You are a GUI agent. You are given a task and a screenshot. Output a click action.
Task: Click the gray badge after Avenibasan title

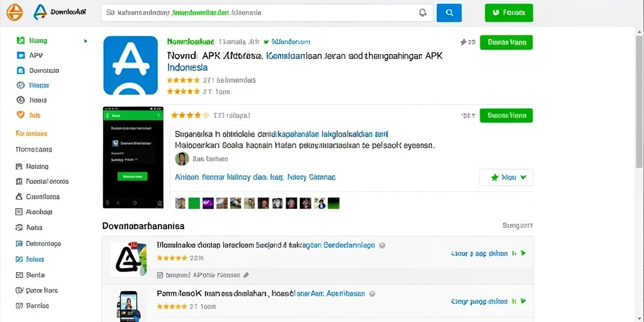(x=372, y=294)
